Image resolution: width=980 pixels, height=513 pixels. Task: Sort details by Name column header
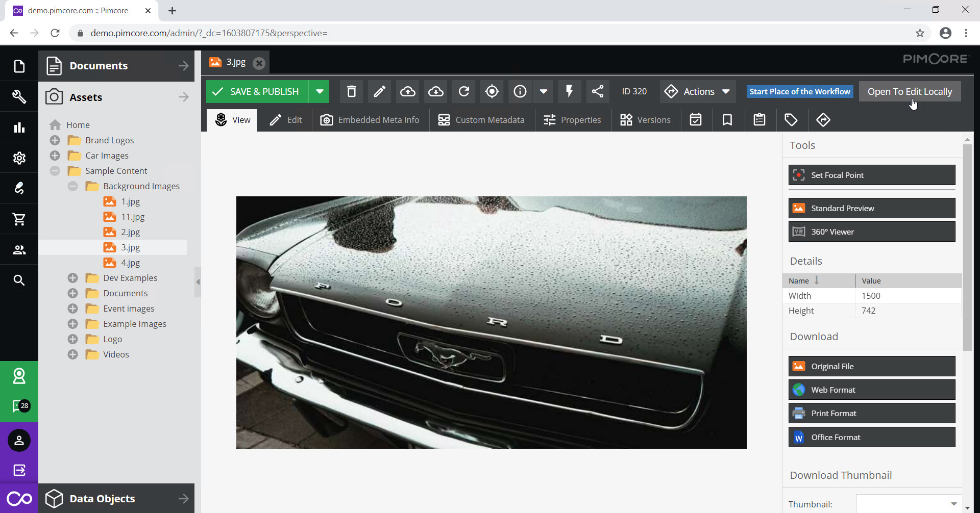pyautogui.click(x=818, y=280)
